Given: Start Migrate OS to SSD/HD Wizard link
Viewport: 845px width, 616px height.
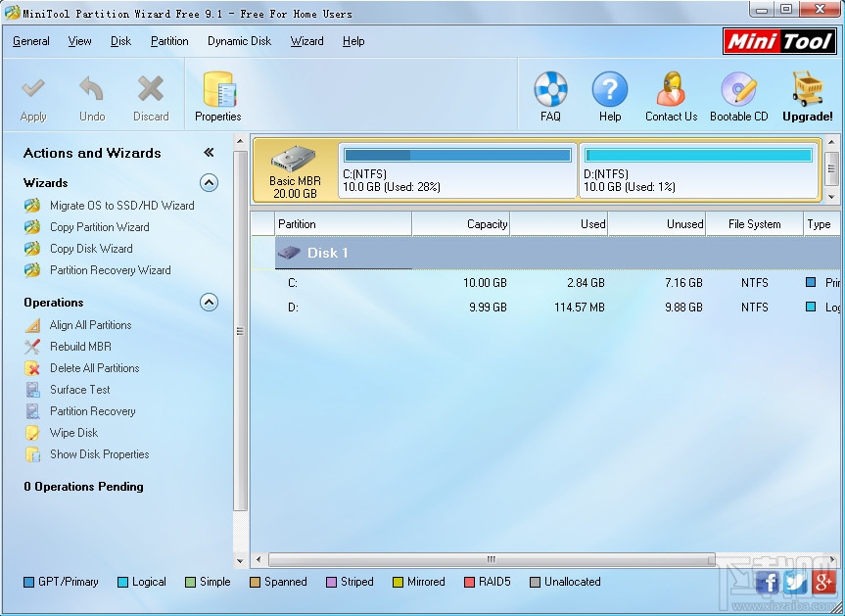Looking at the screenshot, I should 121,206.
